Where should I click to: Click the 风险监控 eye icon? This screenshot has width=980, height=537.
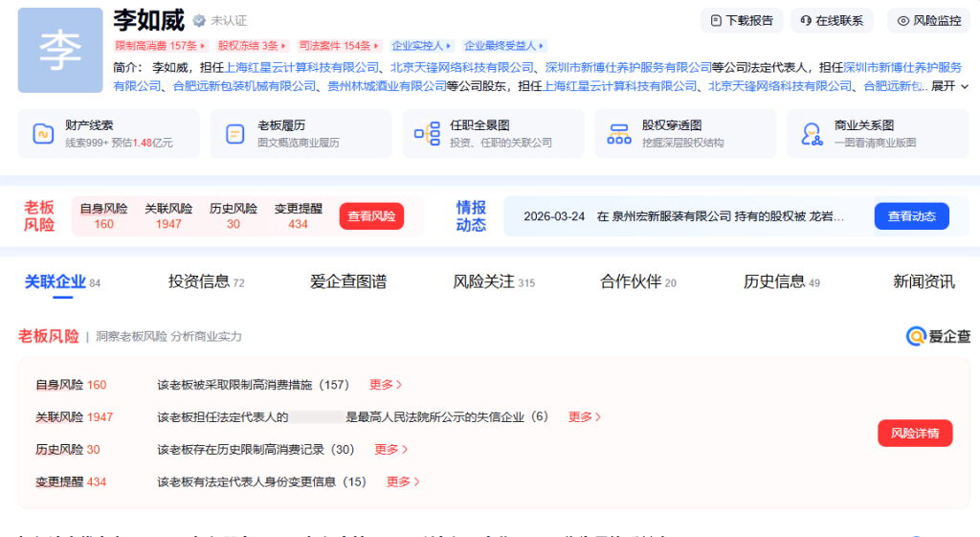tap(903, 21)
